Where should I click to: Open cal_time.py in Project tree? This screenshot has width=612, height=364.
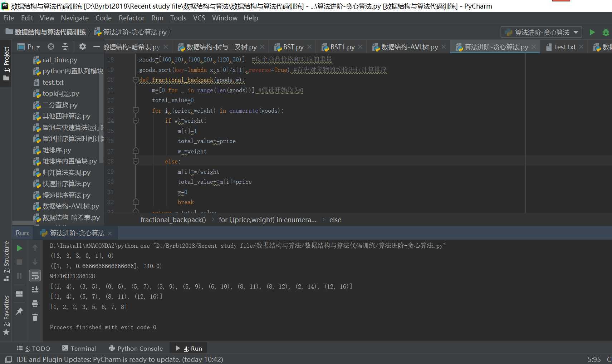(x=55, y=60)
